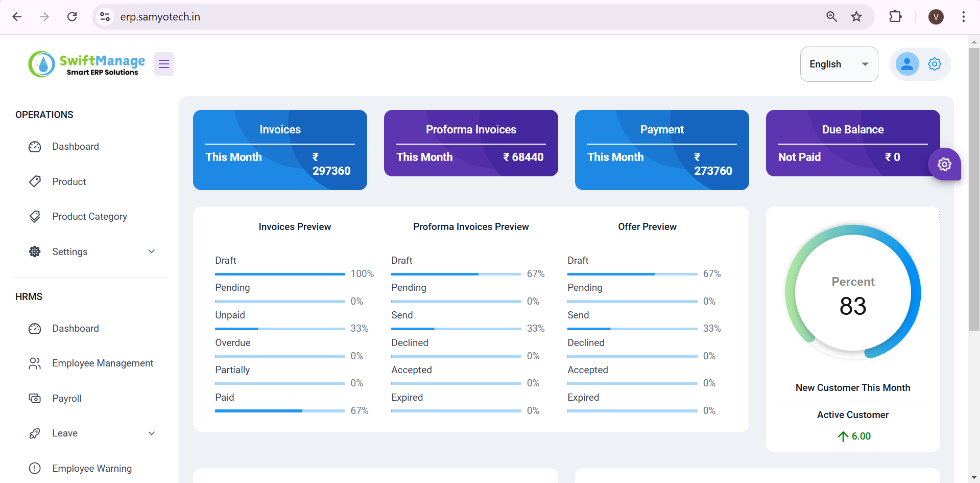The width and height of the screenshot is (980, 483).
Task: Toggle the hamburger sidebar menu button
Action: click(163, 64)
